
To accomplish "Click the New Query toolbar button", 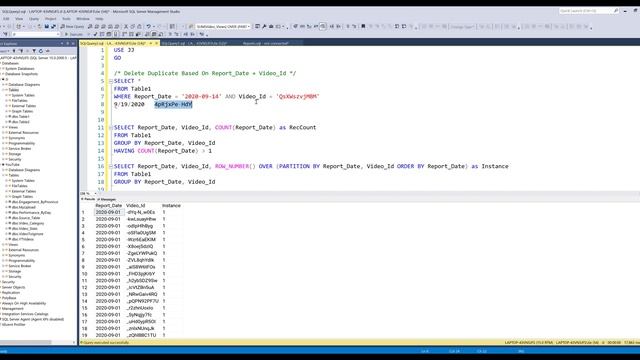I will (72, 27).
